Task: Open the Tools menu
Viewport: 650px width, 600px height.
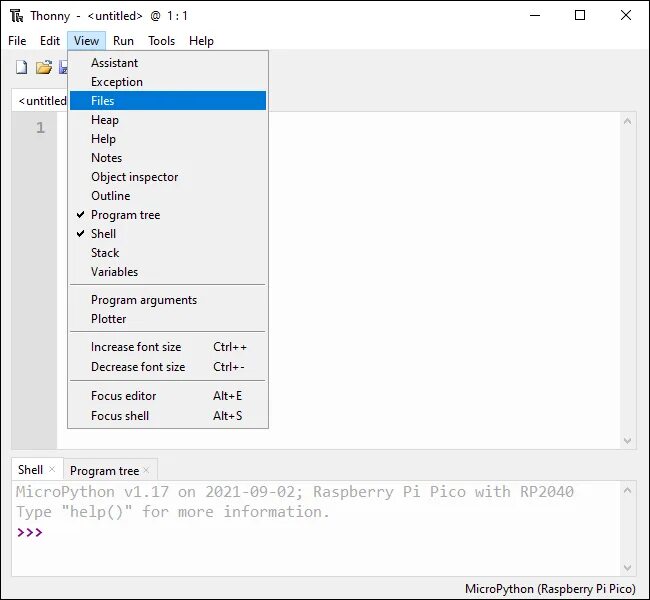Action: 162,41
